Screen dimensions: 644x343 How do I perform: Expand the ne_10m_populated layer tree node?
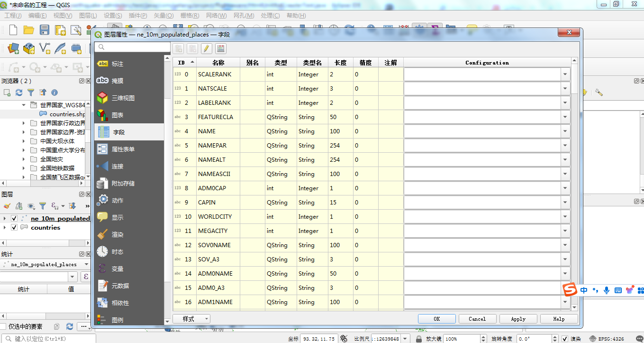pyautogui.click(x=5, y=218)
